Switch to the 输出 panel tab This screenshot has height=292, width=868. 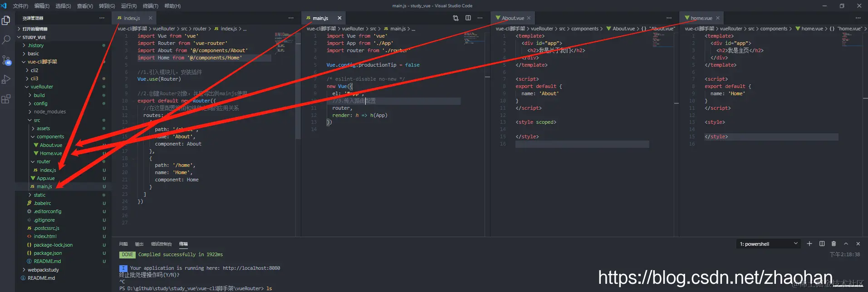pos(139,244)
